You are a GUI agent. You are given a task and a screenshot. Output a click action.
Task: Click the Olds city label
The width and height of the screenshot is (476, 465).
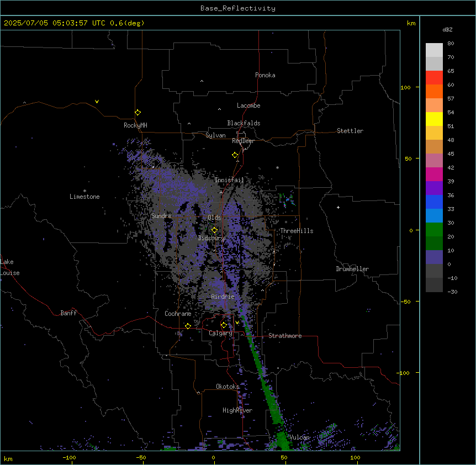(x=214, y=218)
